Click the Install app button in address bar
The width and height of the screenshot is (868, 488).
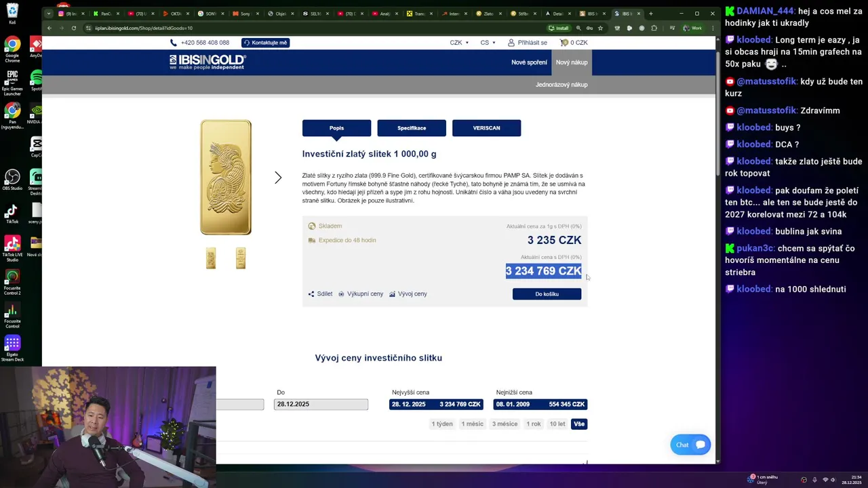(x=559, y=28)
